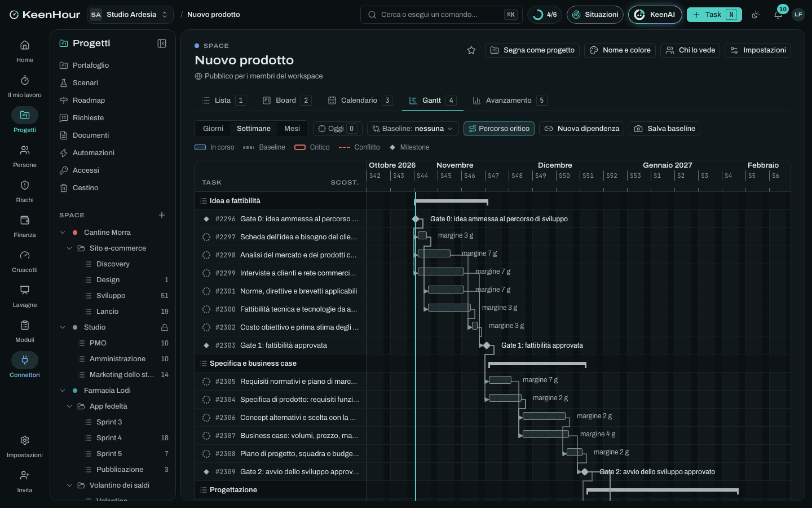Image resolution: width=812 pixels, height=508 pixels.
Task: Focus the Cerca o esegui un comando field
Action: point(441,15)
